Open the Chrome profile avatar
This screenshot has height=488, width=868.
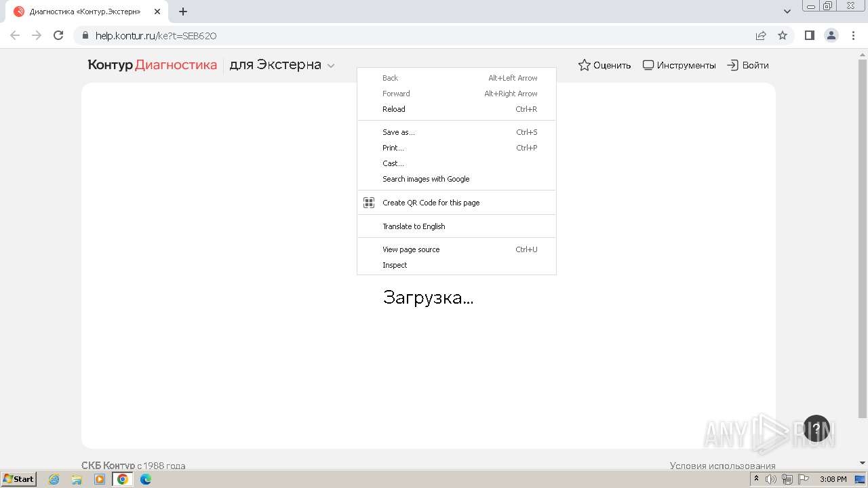click(831, 35)
